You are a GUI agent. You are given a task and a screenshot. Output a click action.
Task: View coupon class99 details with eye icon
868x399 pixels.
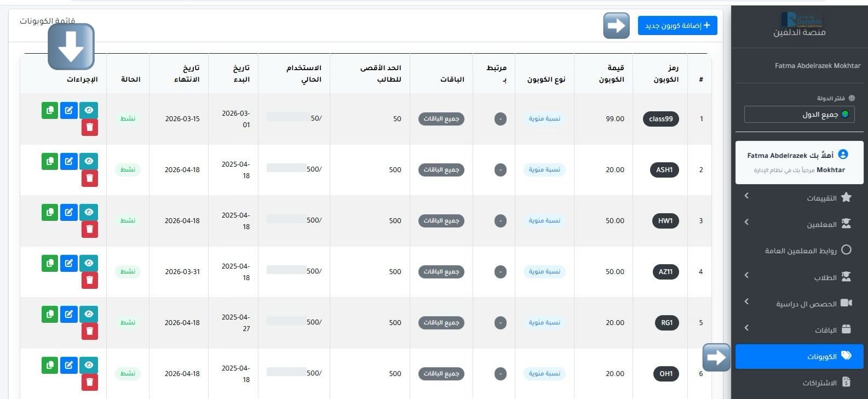[89, 110]
